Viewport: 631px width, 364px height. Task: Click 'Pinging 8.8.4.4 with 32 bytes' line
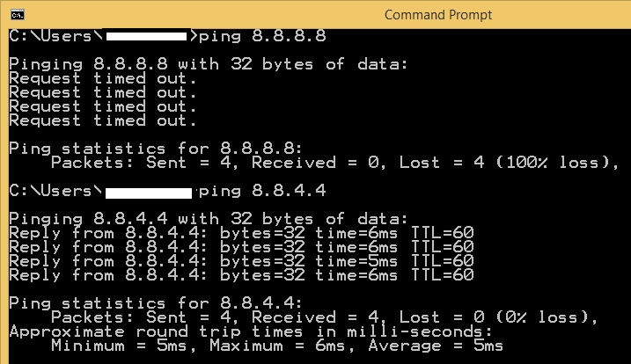click(209, 219)
